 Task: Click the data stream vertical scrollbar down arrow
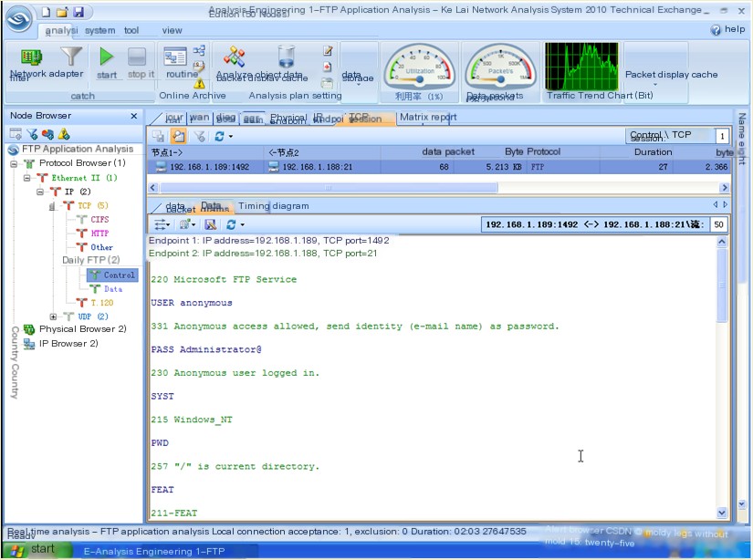722,513
